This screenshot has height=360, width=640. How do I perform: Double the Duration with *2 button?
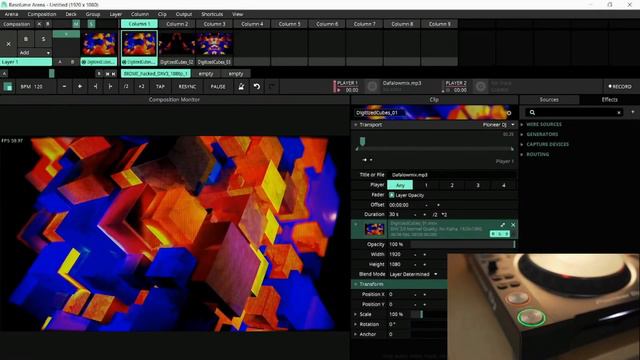pyautogui.click(x=444, y=215)
